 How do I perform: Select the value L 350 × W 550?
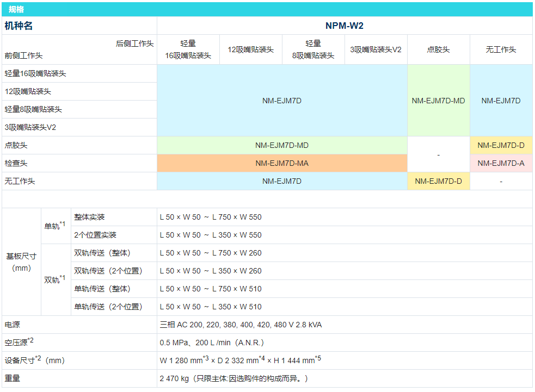click(x=237, y=235)
